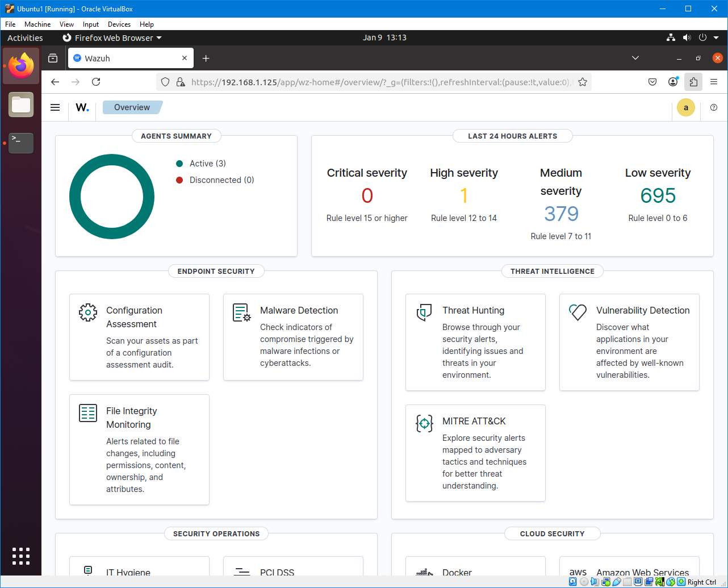Click the Wazuh logo home icon
This screenshot has width=728, height=588.
click(x=82, y=107)
